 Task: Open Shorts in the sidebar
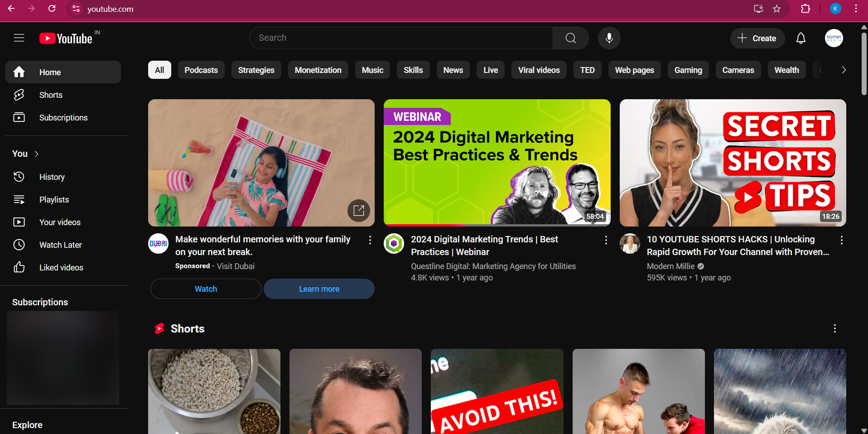(x=63, y=95)
